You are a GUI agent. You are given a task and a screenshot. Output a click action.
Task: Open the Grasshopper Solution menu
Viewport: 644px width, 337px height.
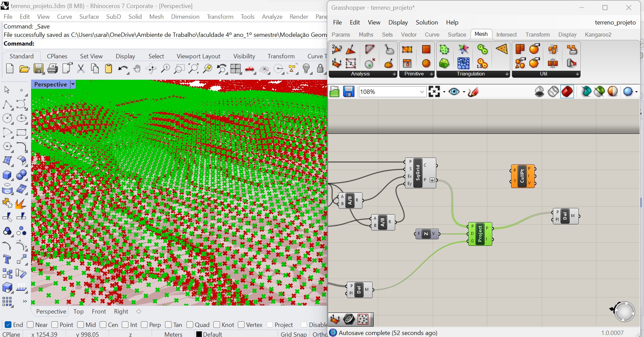[427, 22]
